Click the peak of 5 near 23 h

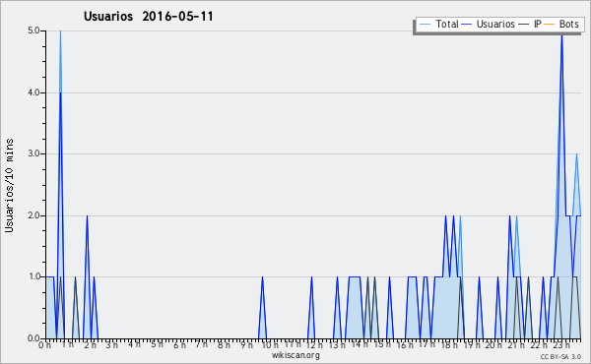[x=561, y=35]
